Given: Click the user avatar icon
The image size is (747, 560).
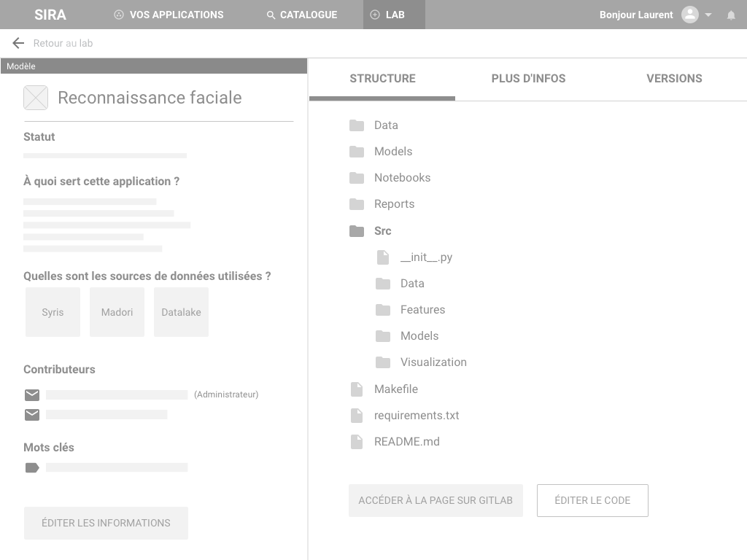Looking at the screenshot, I should pos(690,15).
